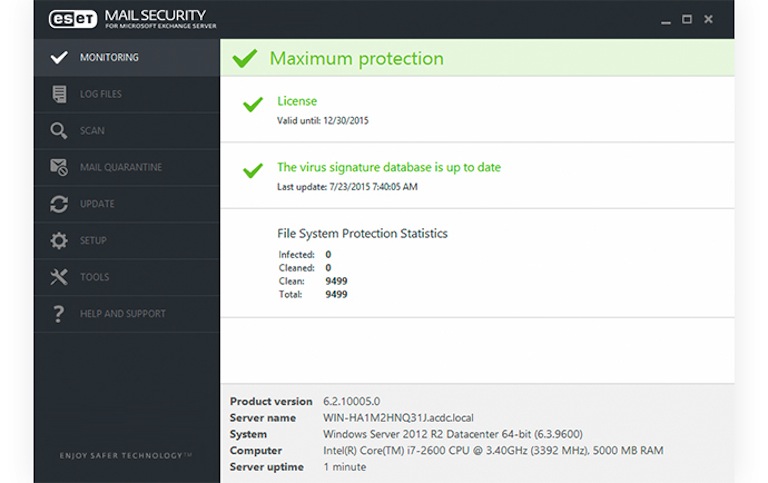Close the ESET Mail Security window
The height and width of the screenshot is (483, 768).
click(x=709, y=19)
